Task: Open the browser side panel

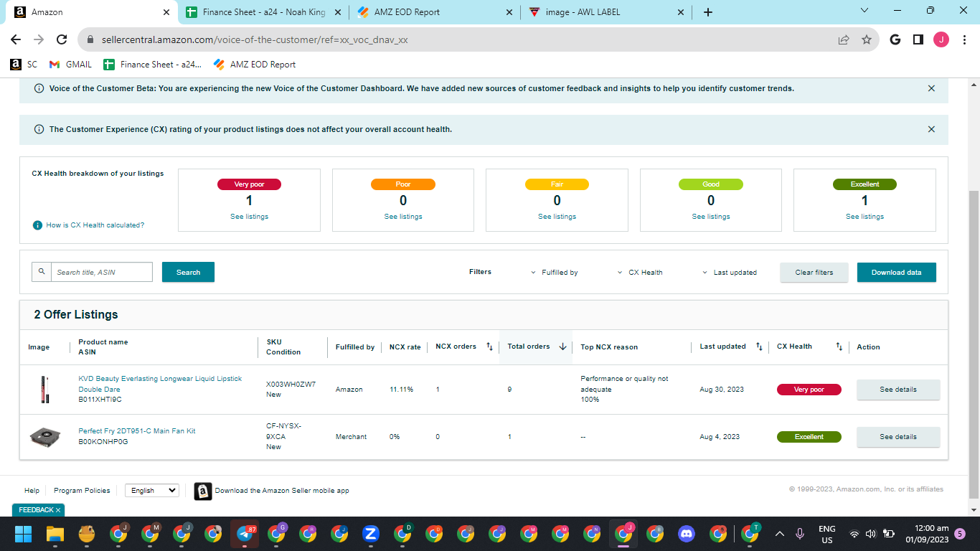Action: click(918, 39)
